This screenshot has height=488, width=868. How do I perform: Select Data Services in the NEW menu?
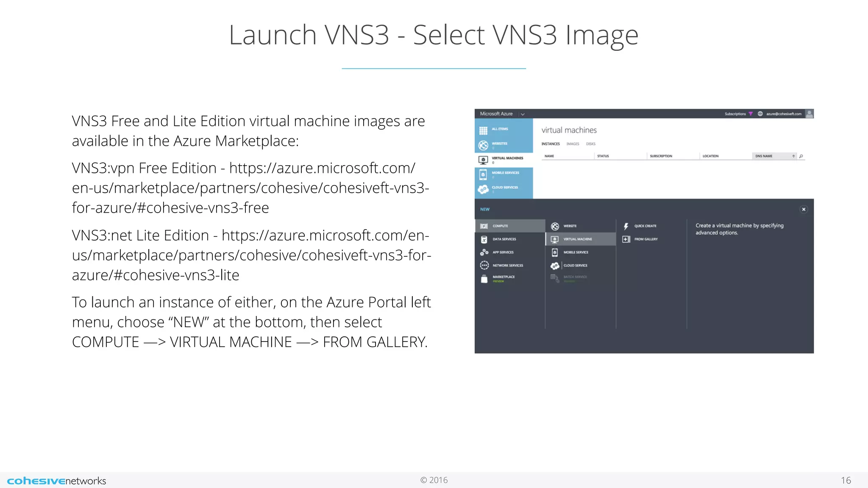click(x=510, y=239)
